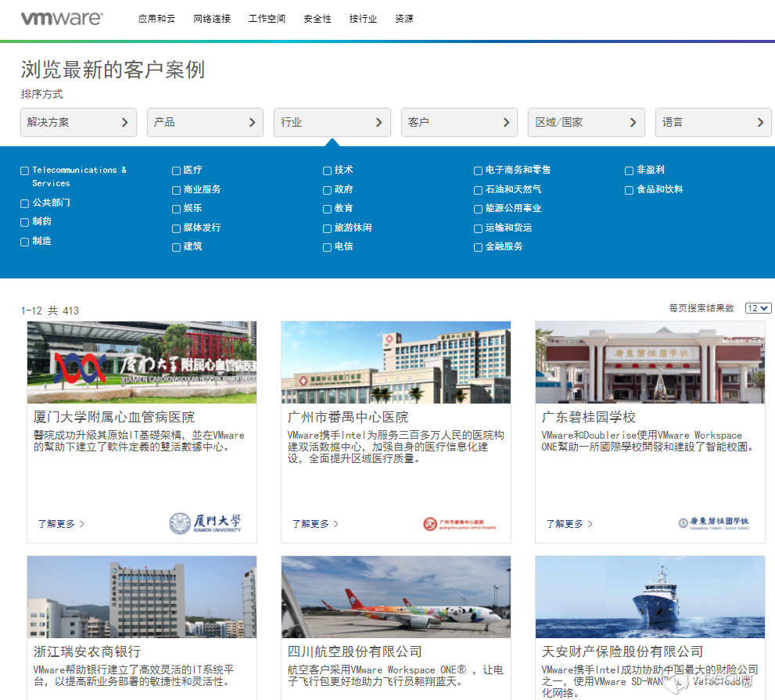Open the 厦门大学附属心血管病医院 case title
Screen dimensions: 775x700
click(x=114, y=417)
